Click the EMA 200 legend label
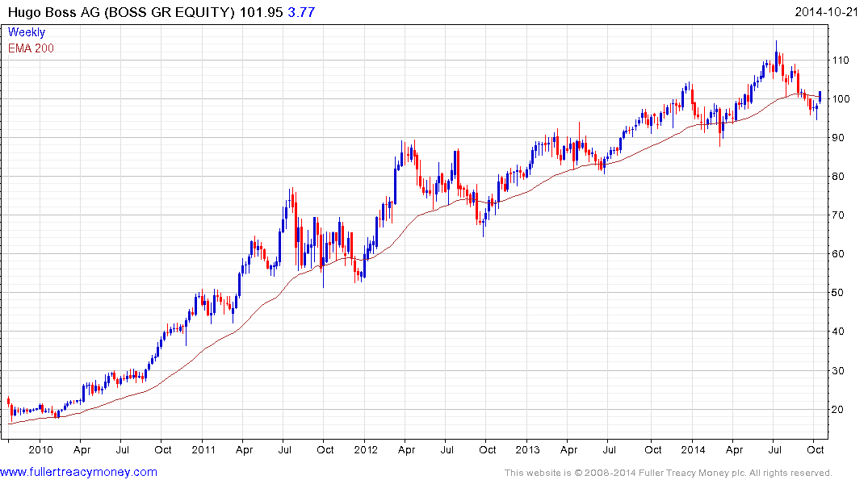This screenshot has height=484, width=868. [31, 48]
